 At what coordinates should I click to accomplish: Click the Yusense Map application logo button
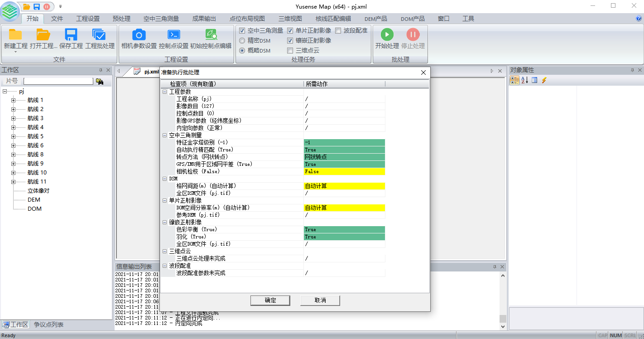(10, 11)
